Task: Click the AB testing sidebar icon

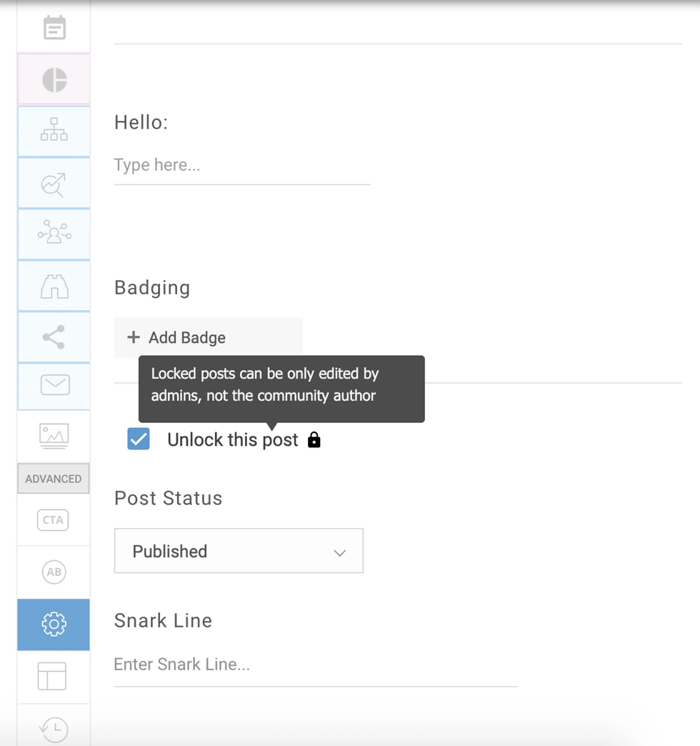Action: click(54, 572)
